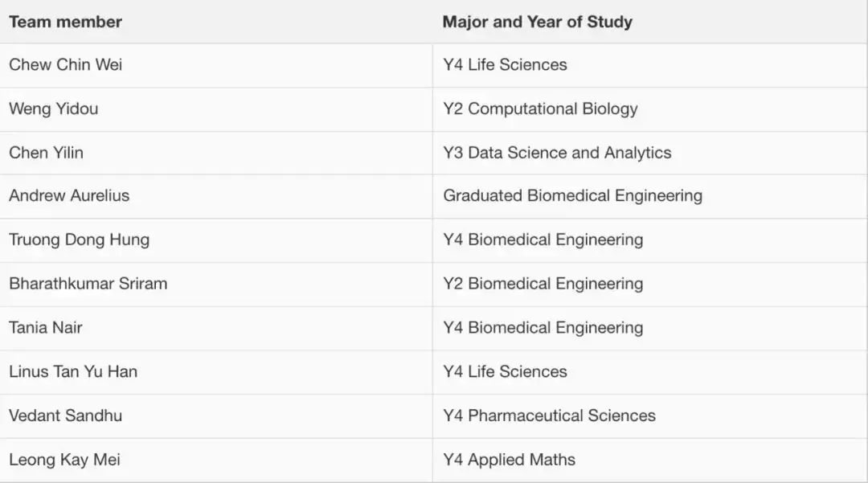
Task: Click the 'Team member' column header
Action: click(x=65, y=22)
